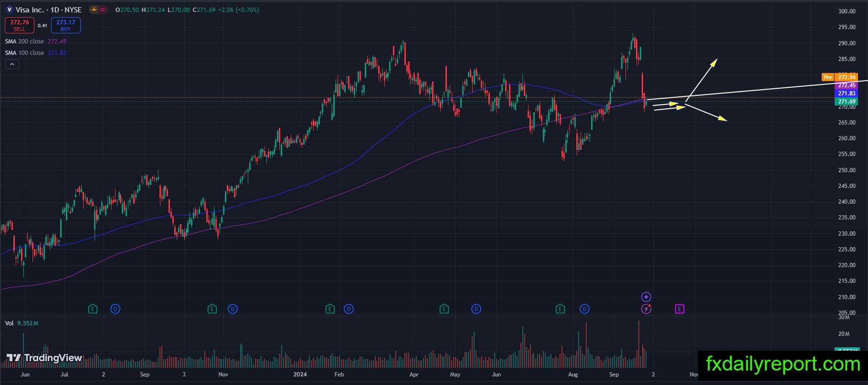868x385 pixels.
Task: Click the 285.00 label on the price axis
Action: pyautogui.click(x=847, y=59)
